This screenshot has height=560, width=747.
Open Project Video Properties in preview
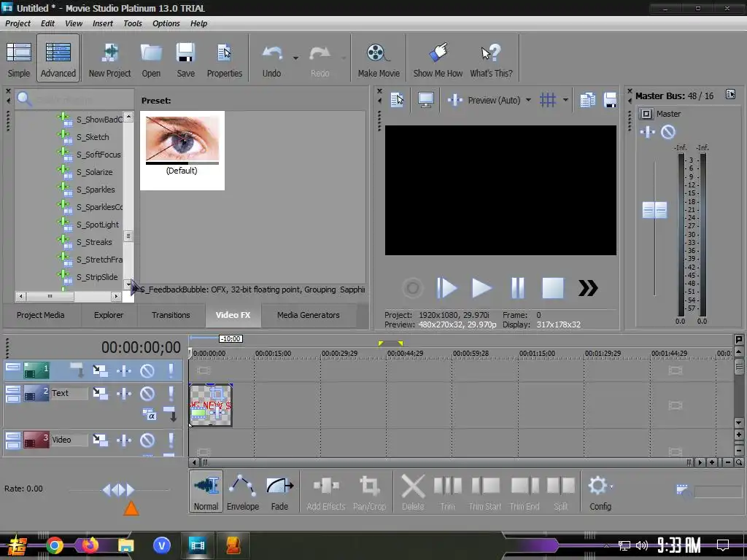tap(397, 100)
